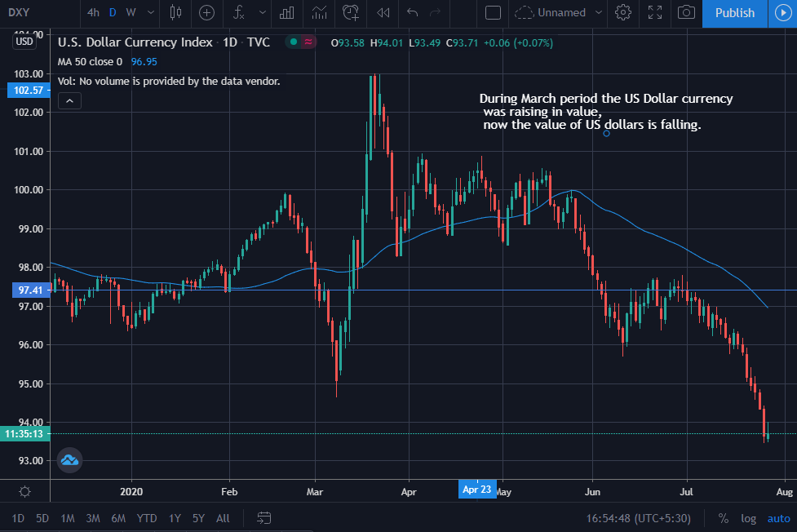Open the strategy templates chart icon

tap(319, 13)
